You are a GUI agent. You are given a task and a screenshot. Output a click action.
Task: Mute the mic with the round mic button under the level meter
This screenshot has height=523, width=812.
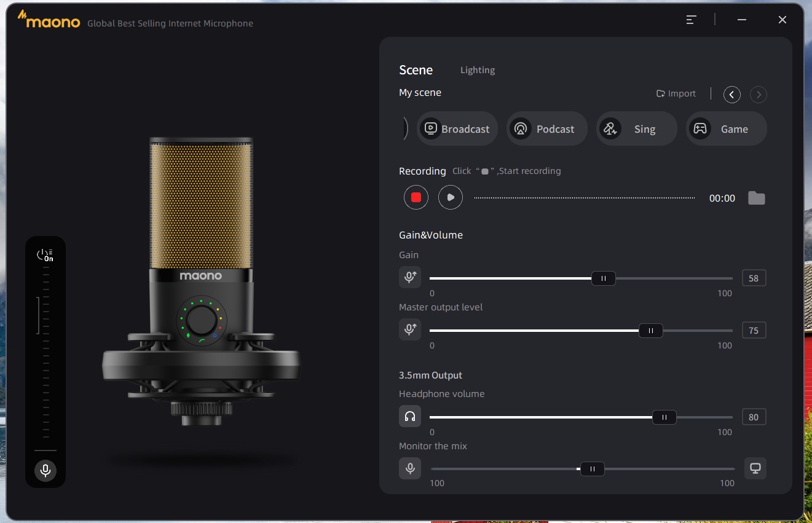pos(45,471)
